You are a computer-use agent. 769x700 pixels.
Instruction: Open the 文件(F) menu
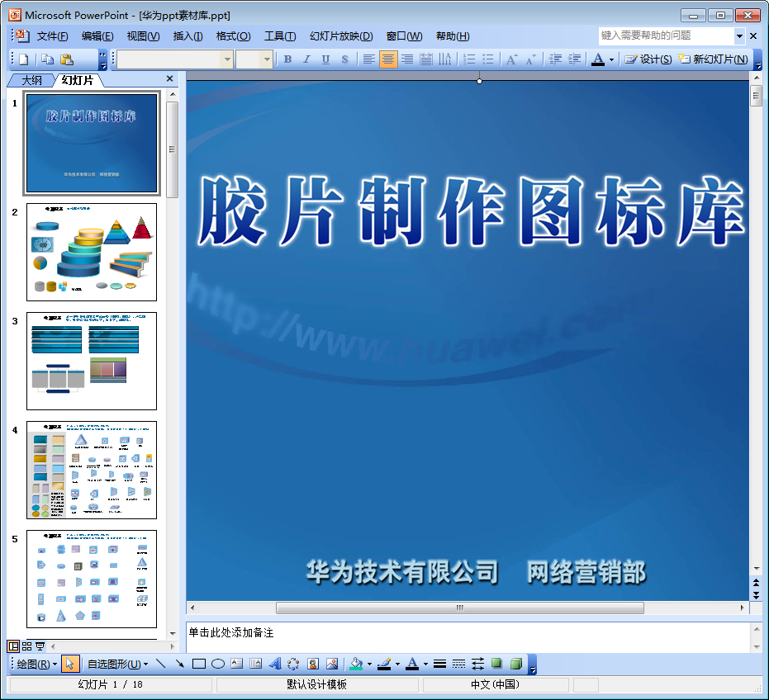[53, 36]
